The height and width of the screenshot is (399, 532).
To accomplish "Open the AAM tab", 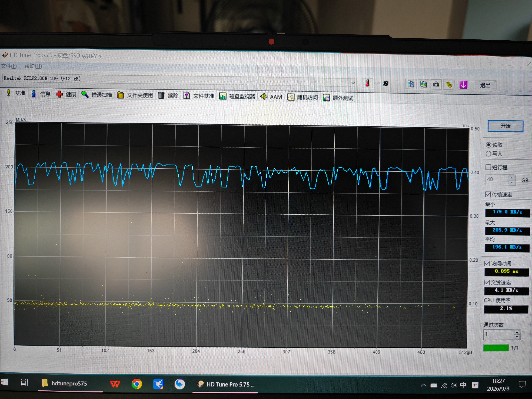I will [x=271, y=97].
